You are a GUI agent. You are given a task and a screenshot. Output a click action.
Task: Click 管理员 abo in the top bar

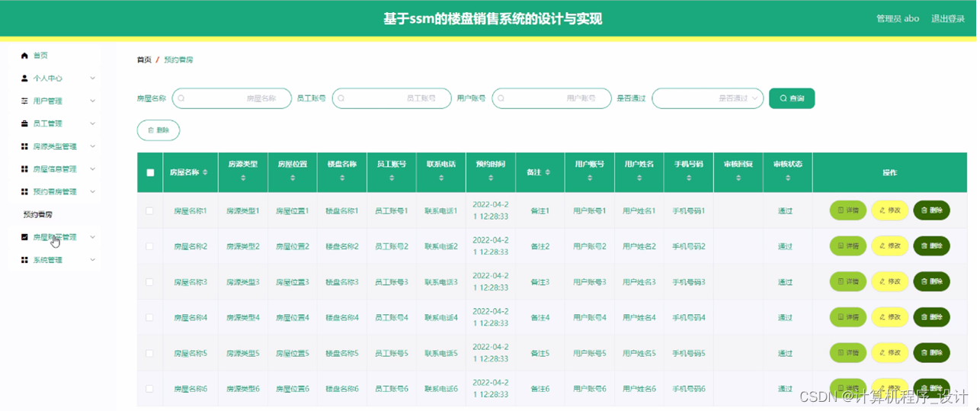coord(898,18)
